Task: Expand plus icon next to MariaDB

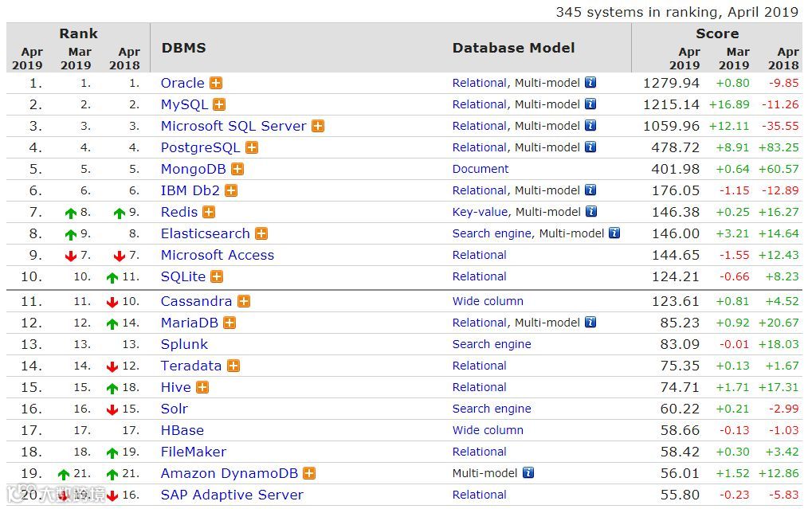Action: pos(229,323)
